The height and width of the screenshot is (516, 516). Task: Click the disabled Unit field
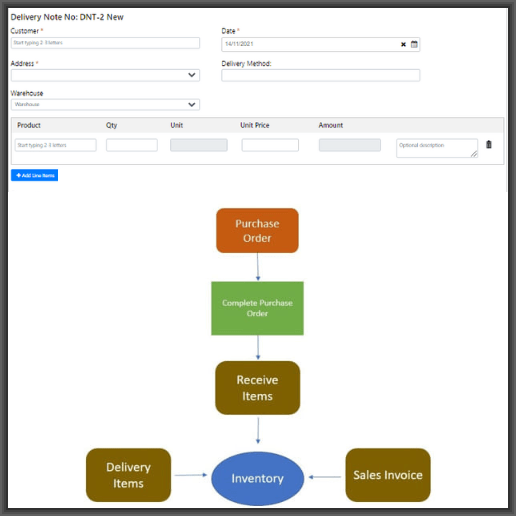click(199, 145)
